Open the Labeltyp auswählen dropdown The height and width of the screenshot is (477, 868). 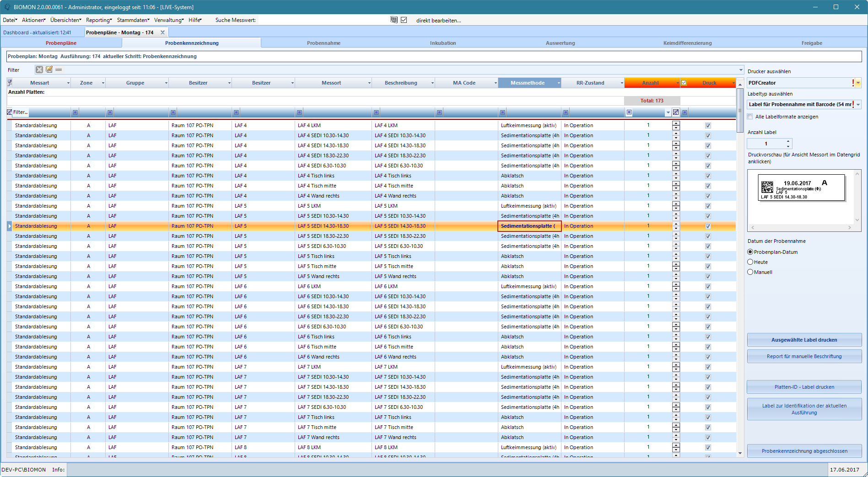pyautogui.click(x=858, y=104)
